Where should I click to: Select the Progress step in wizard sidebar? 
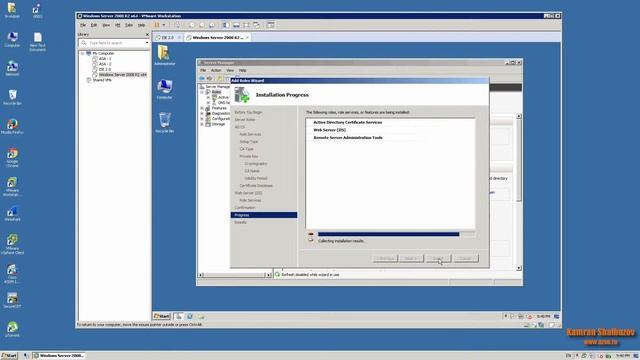point(264,215)
